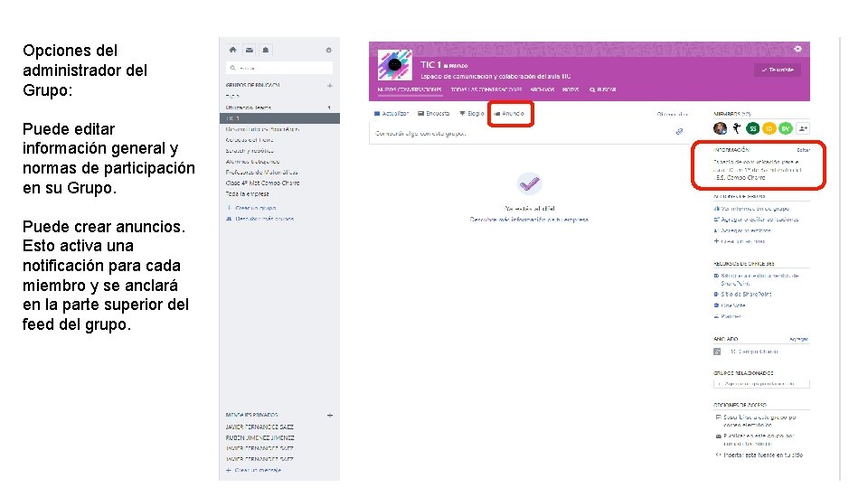868x488 pixels.
Task: Switch to Todas las conversaciones tab
Action: tap(486, 89)
